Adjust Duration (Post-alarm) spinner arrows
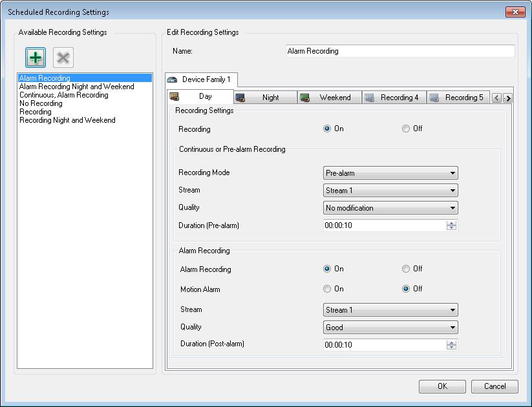Viewport: 532px width, 407px height. (451, 345)
